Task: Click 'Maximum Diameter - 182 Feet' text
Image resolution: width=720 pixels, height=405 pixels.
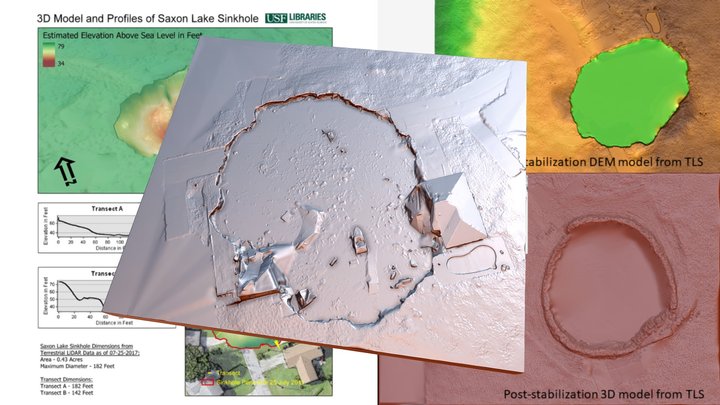Action: (77, 366)
